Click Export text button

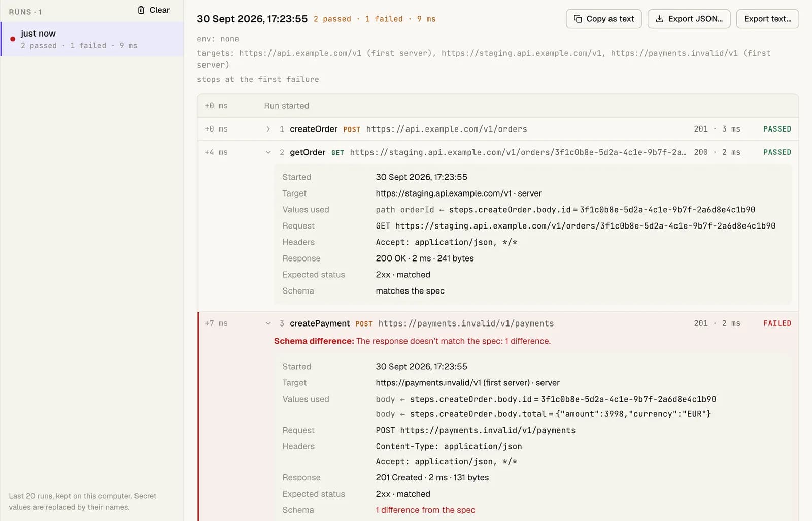coord(767,19)
